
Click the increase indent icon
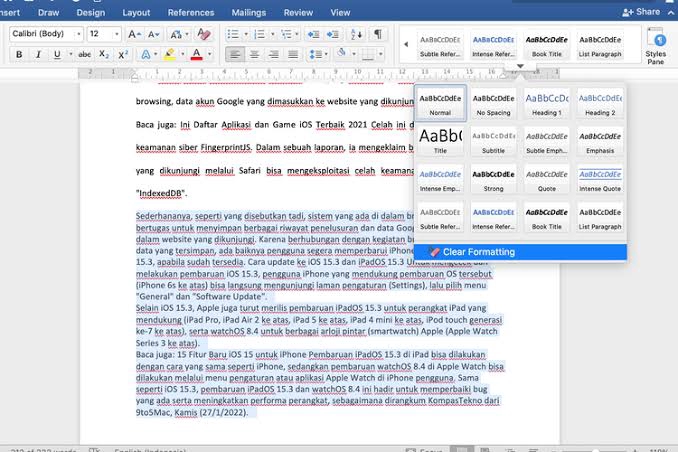click(x=330, y=34)
